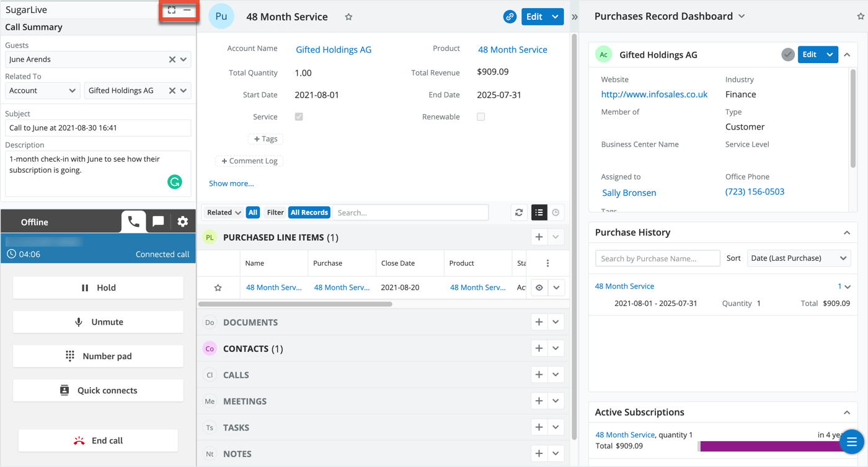Open the Gifted Holdings AG account link
The height and width of the screenshot is (467, 868).
334,50
